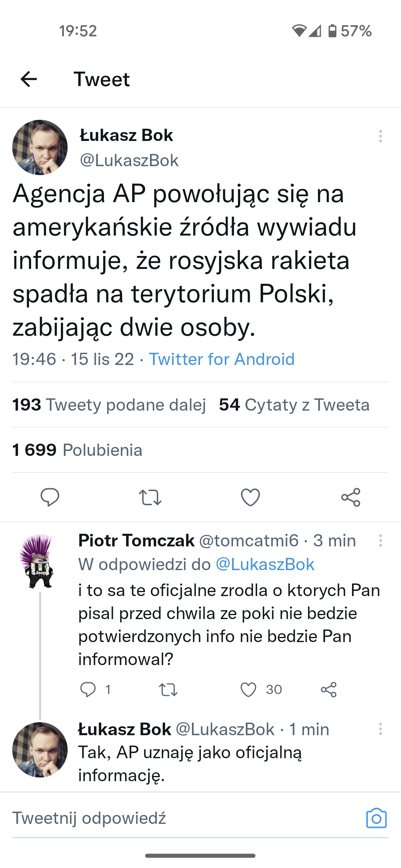Viewport: 401px width, 868px height.
Task: Open more options on Piotr Tomczak's reply
Action: click(380, 540)
